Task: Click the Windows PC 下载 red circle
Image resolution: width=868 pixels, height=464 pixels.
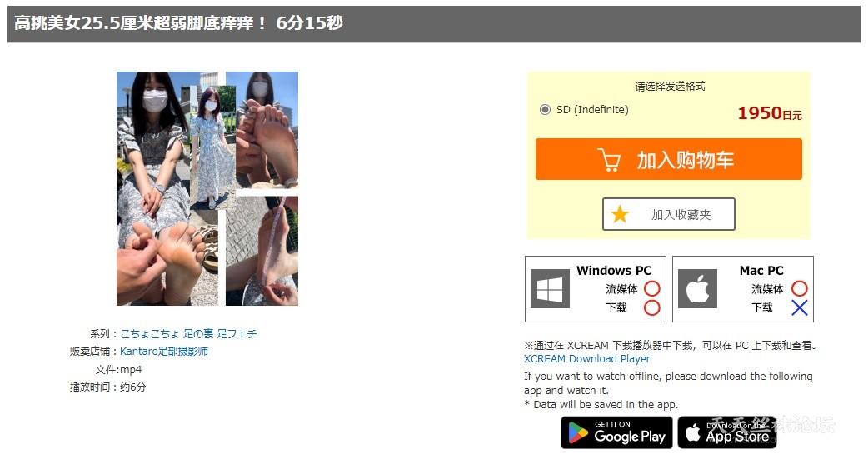Action: click(652, 307)
